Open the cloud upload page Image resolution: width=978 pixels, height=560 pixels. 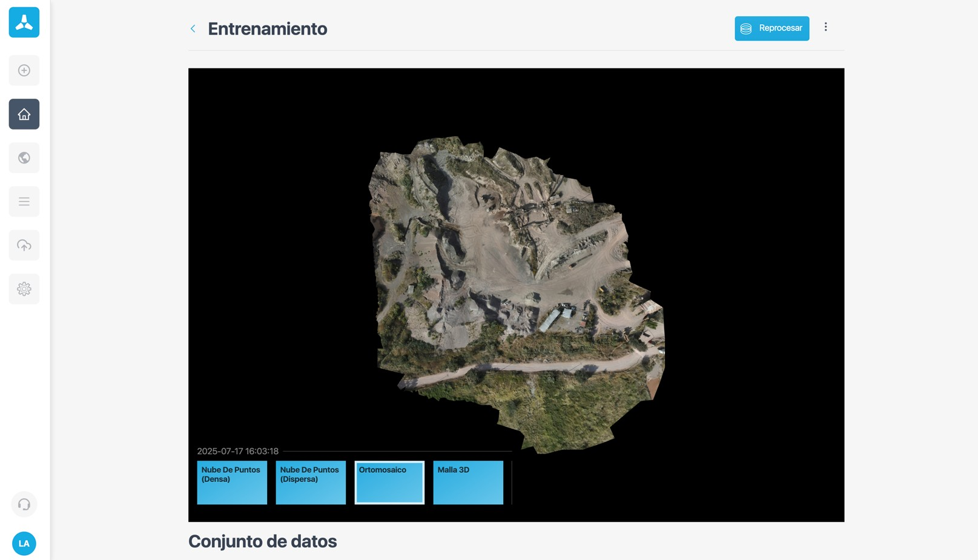pyautogui.click(x=24, y=245)
